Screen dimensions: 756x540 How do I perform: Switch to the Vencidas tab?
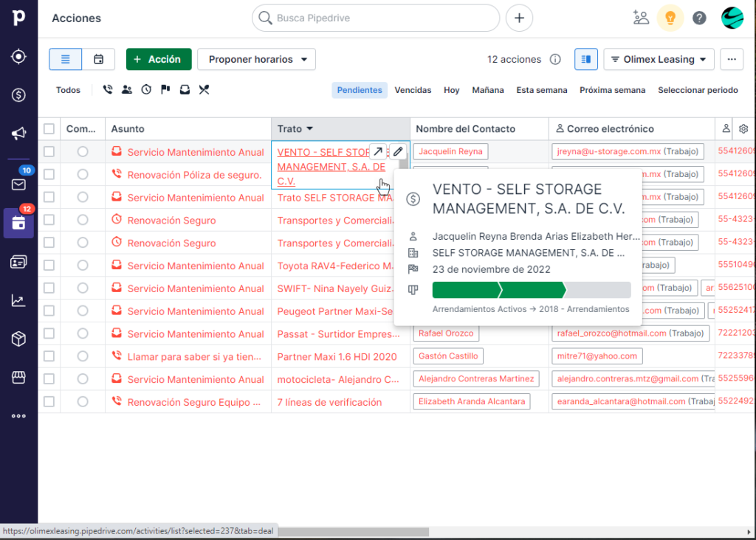coord(413,90)
